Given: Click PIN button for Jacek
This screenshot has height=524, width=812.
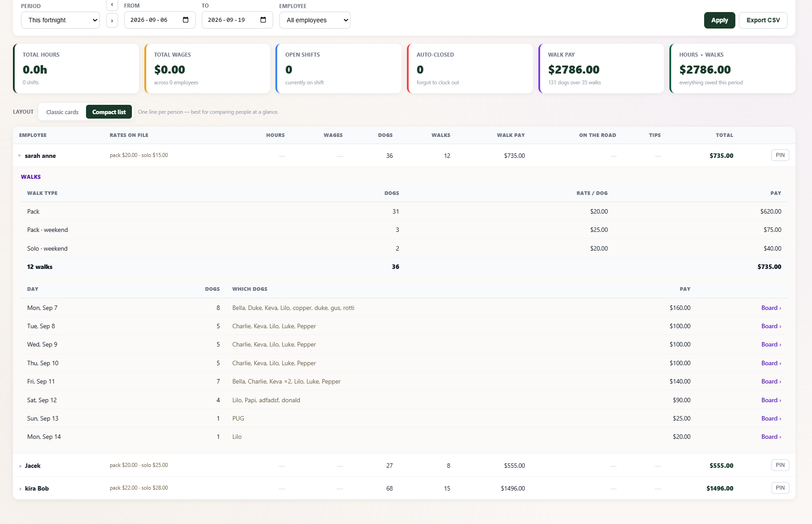Looking at the screenshot, I should 780,465.
